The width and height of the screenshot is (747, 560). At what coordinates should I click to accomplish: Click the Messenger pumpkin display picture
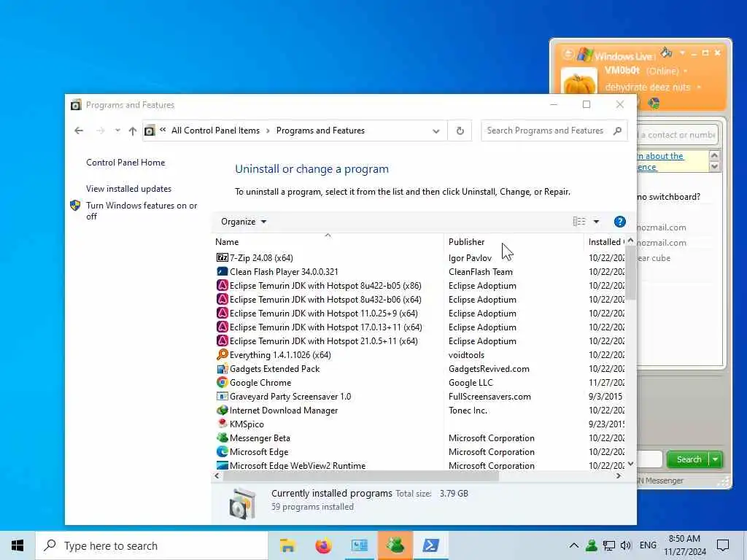578,81
